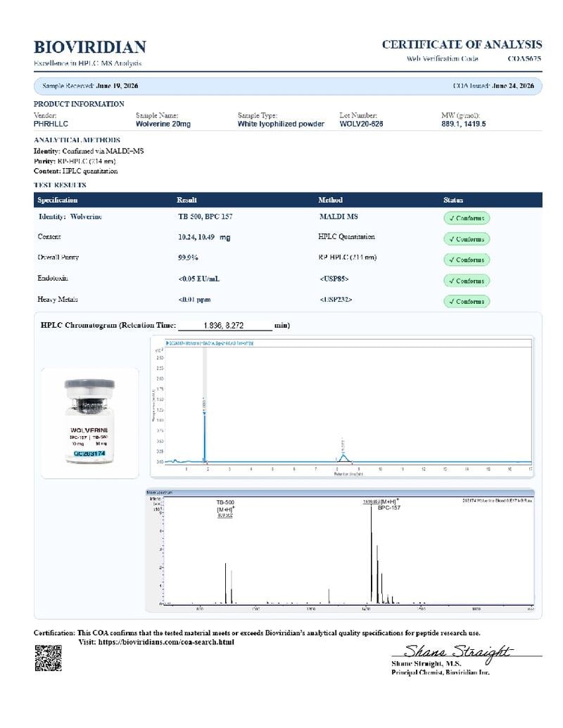
Task: Click the HPLC chromatogram plot
Action: coord(342,407)
